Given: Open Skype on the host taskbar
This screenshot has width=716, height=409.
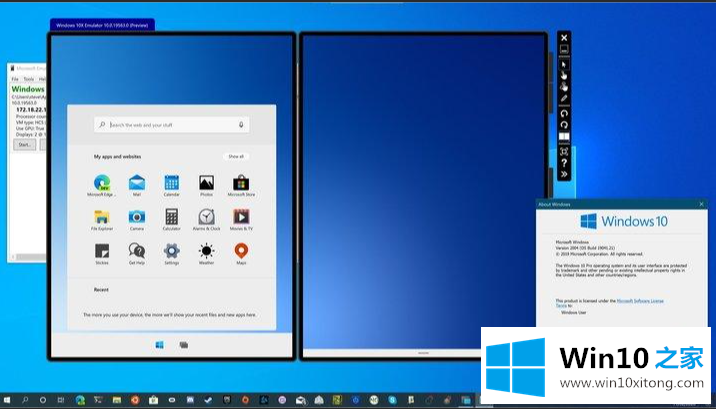Looking at the screenshot, I should click(392, 400).
